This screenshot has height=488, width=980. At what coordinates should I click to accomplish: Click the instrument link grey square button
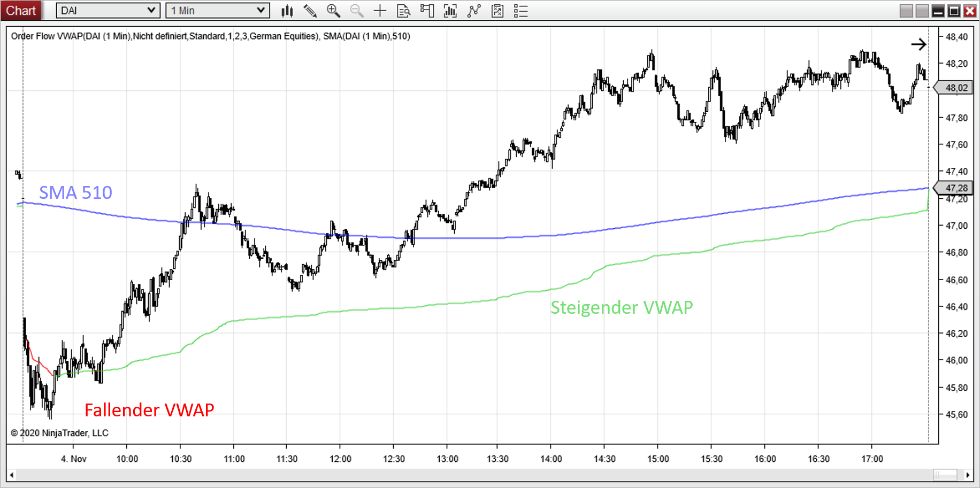[x=906, y=11]
